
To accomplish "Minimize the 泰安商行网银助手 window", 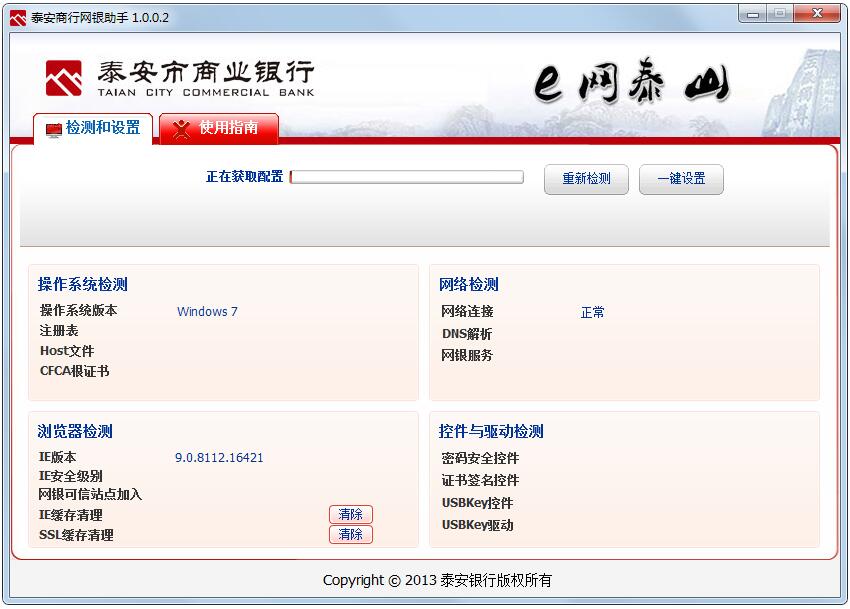I will (x=752, y=14).
